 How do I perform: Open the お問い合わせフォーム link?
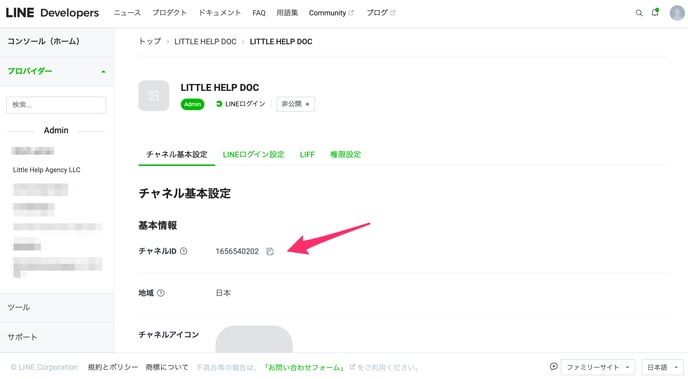click(x=304, y=367)
